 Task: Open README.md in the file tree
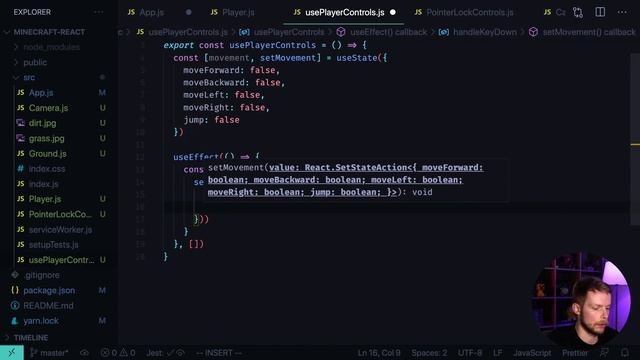pyautogui.click(x=48, y=306)
